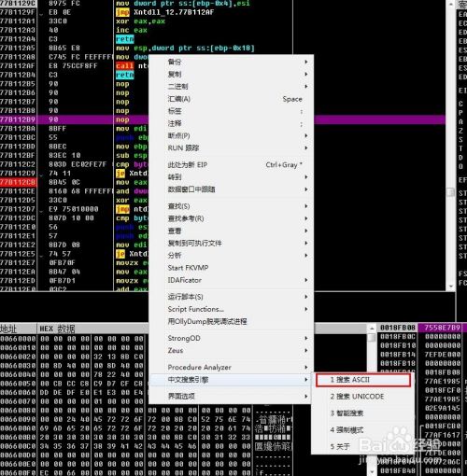Select stack address 0018FB08
Viewport: 467px width, 476px height.
[x=398, y=328]
